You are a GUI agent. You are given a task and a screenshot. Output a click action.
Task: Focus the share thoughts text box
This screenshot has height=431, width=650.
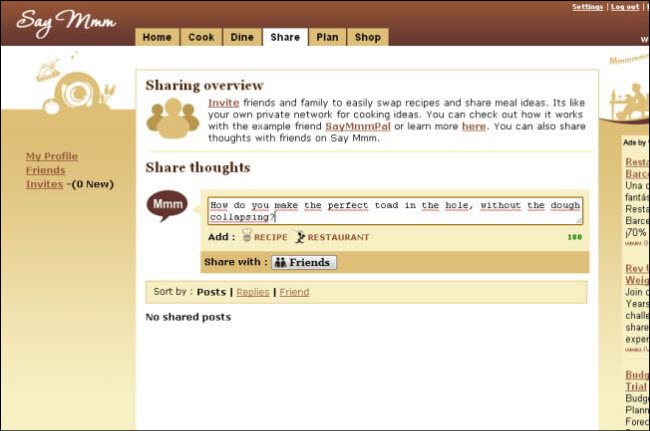394,210
